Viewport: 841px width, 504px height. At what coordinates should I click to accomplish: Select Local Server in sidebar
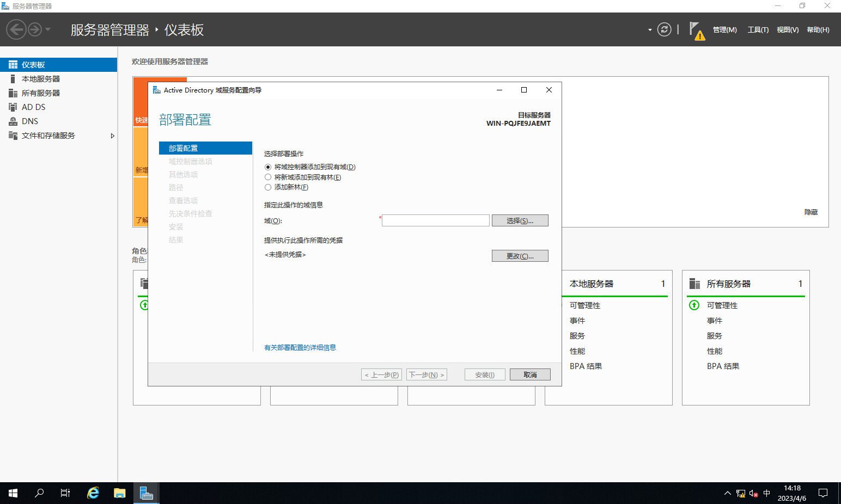(41, 79)
